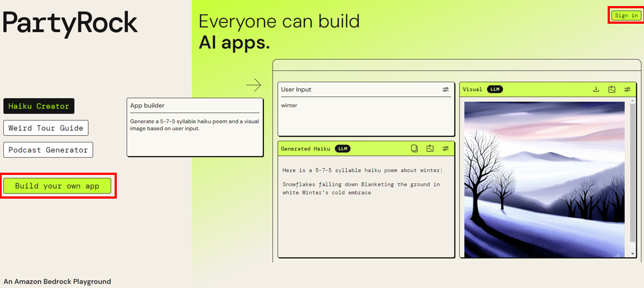Screen dimensions: 644x288
Task: Open settings icon in Generated Haiku widget
Action: tap(446, 148)
